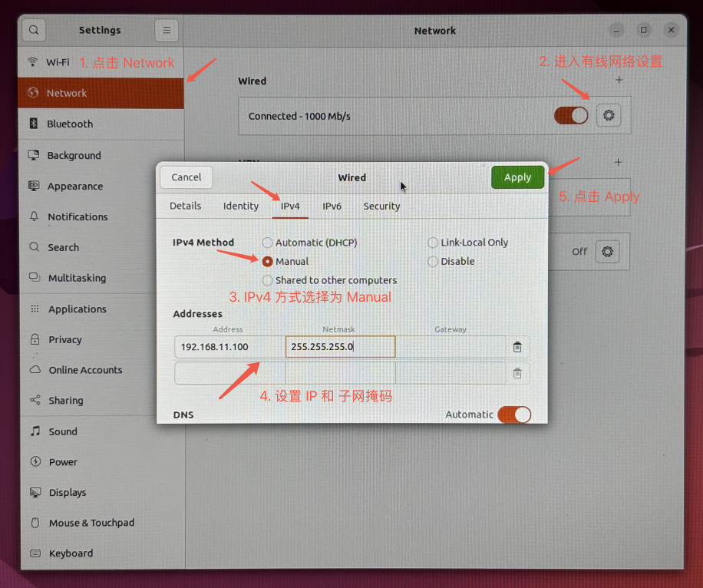
Task: Click the empty second-row Gateway field
Action: [x=451, y=373]
